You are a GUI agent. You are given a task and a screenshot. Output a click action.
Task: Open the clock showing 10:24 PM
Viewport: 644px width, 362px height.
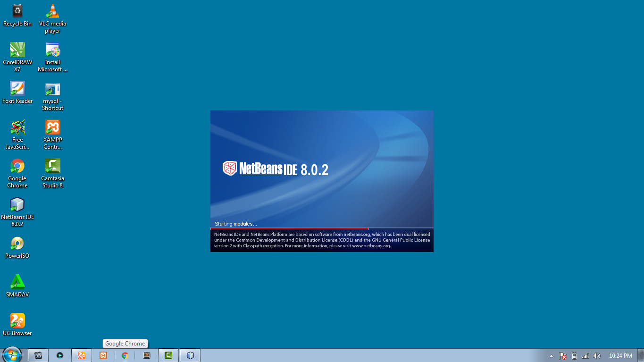tap(620, 356)
